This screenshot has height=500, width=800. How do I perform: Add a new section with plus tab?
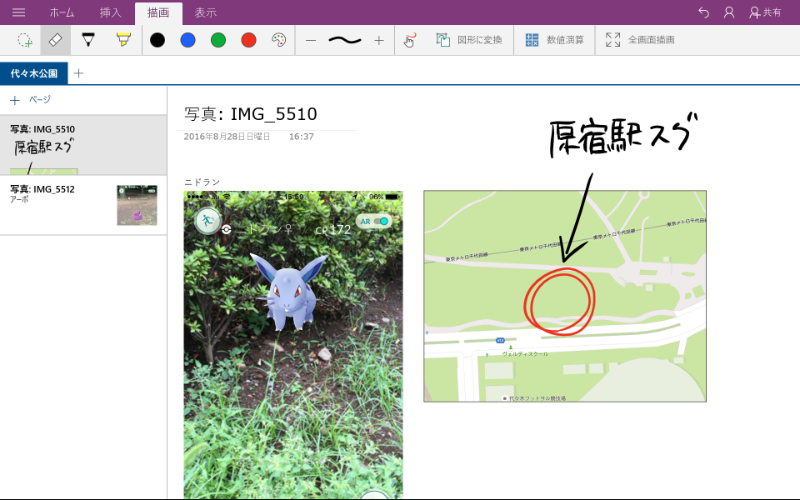(x=79, y=73)
